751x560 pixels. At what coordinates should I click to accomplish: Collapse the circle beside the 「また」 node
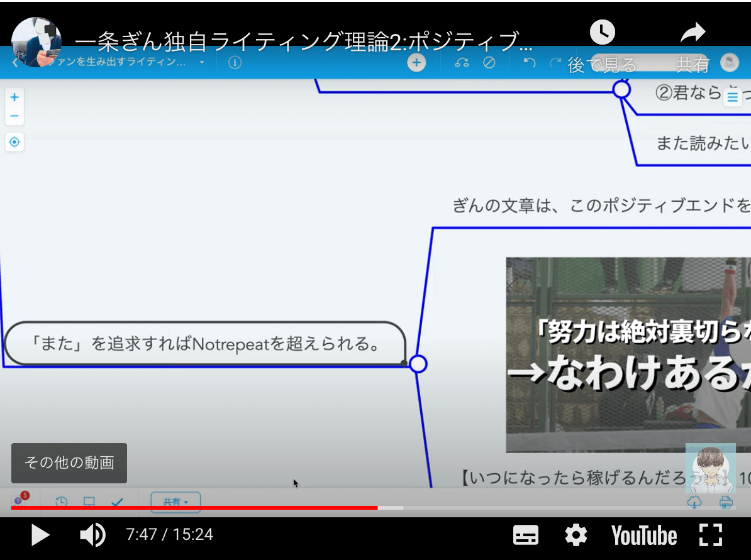point(418,365)
